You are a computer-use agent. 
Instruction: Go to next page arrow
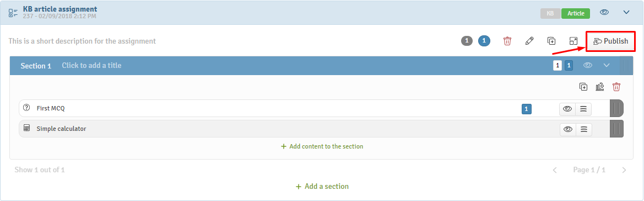[x=624, y=170]
